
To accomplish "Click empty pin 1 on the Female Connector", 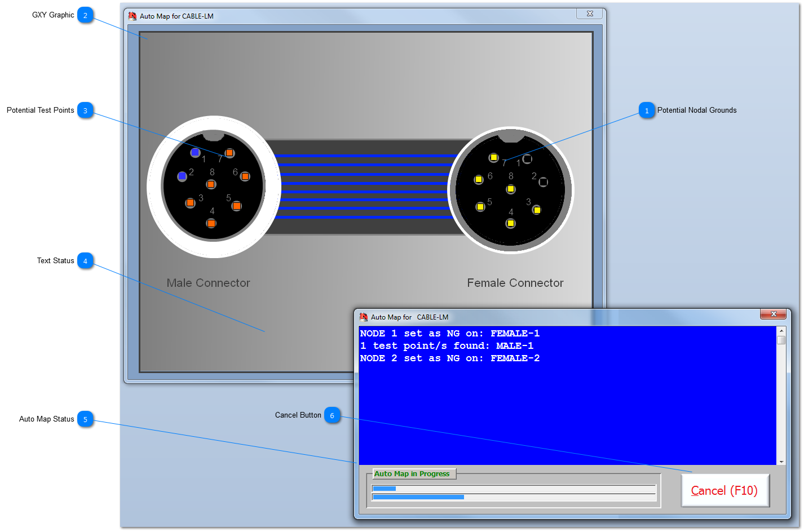I will point(527,159).
